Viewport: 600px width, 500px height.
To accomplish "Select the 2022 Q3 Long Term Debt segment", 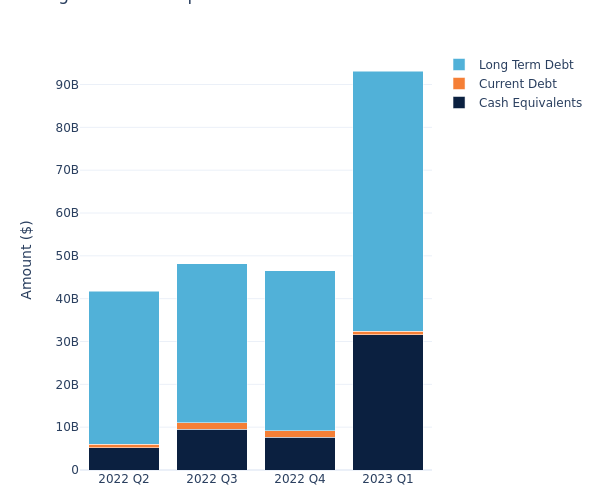I will pos(212,343).
